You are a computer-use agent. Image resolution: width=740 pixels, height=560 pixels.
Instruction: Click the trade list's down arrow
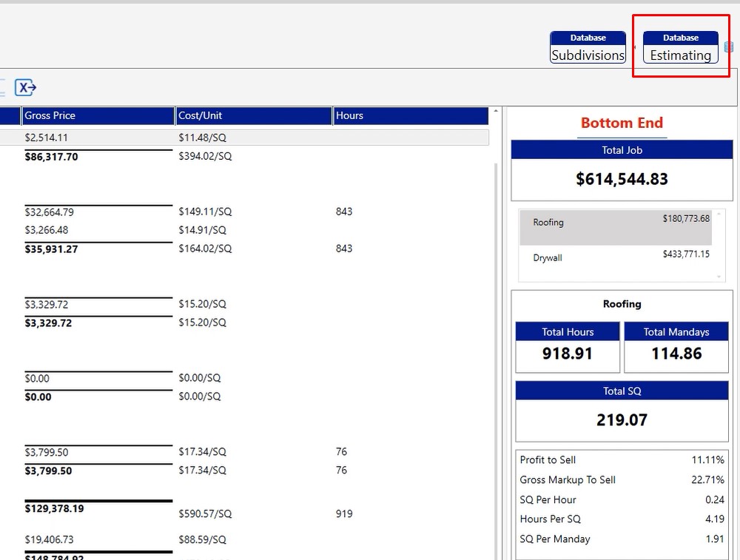[x=718, y=277]
